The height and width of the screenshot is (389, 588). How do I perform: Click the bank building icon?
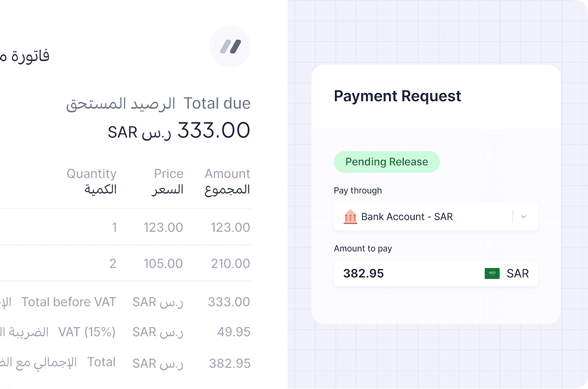[x=350, y=217]
